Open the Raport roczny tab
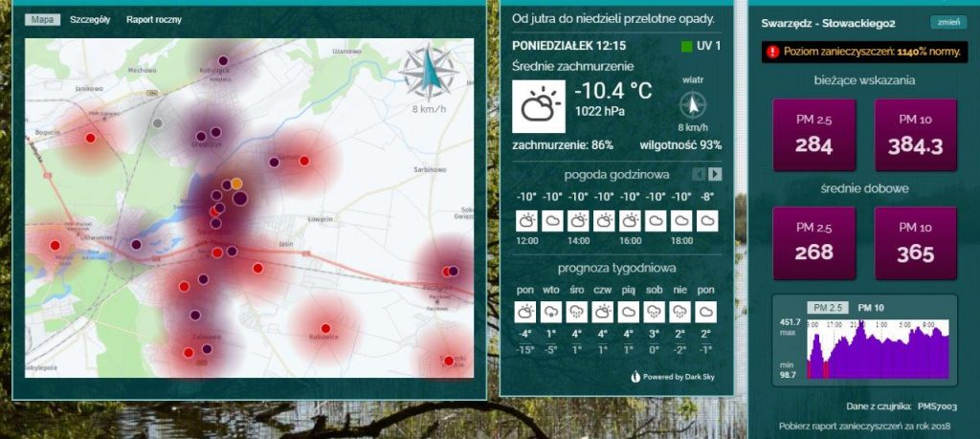This screenshot has width=980, height=439. pos(154,19)
